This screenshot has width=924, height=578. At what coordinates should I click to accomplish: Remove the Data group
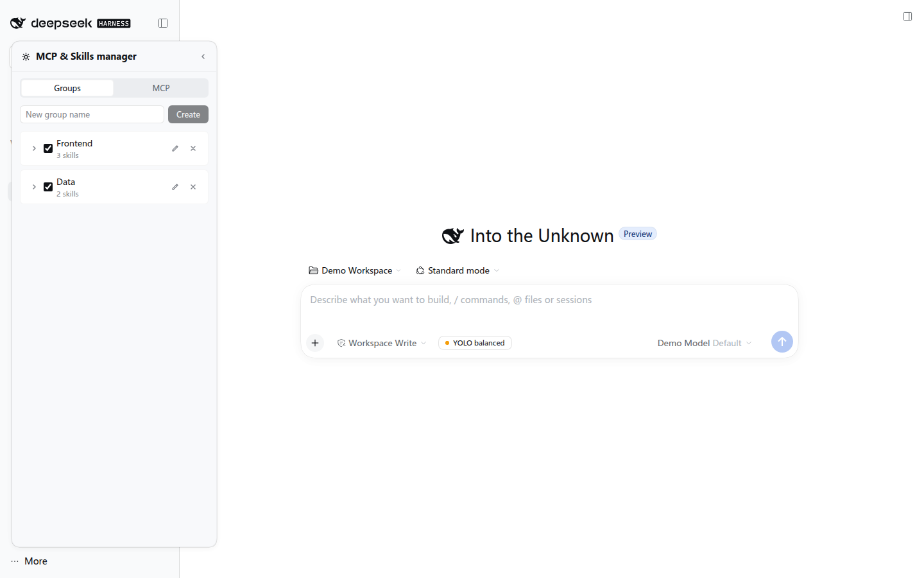tap(193, 187)
